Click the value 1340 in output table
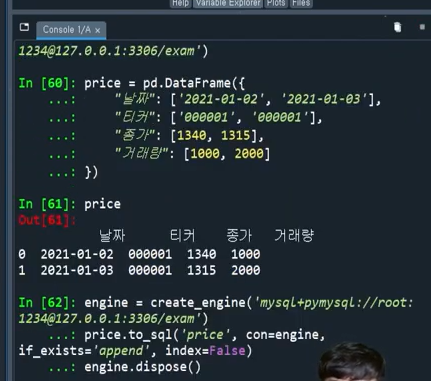Image resolution: width=431 pixels, height=381 pixels. 202,254
